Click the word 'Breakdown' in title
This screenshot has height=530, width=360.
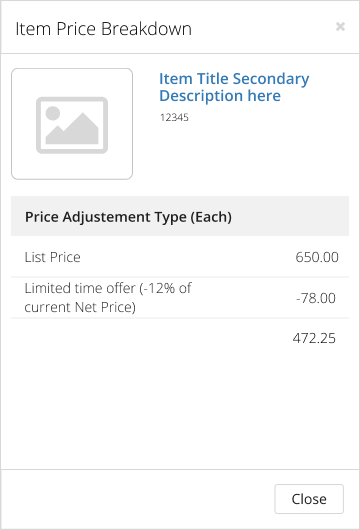tap(146, 29)
